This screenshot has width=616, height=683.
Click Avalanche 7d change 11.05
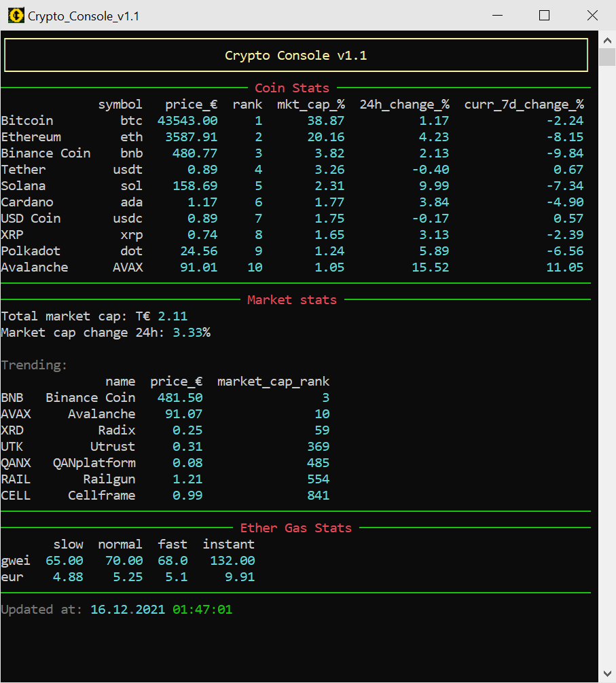click(x=564, y=267)
